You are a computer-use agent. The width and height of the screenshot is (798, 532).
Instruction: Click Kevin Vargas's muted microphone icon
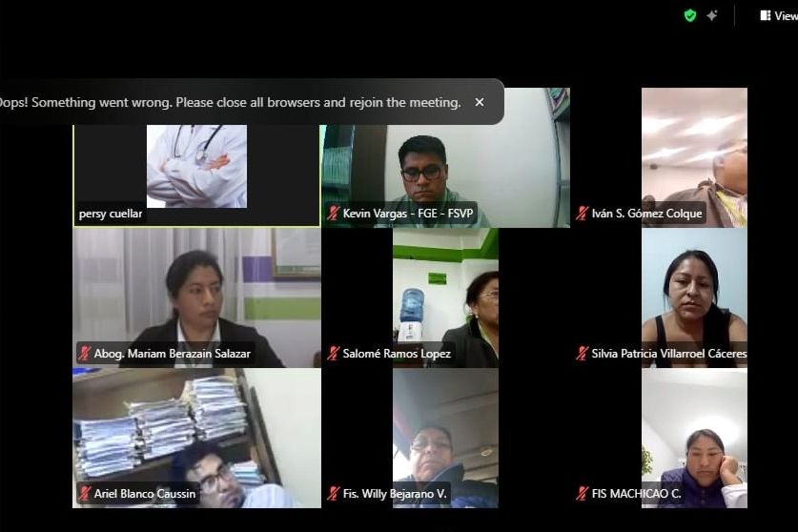pos(334,214)
